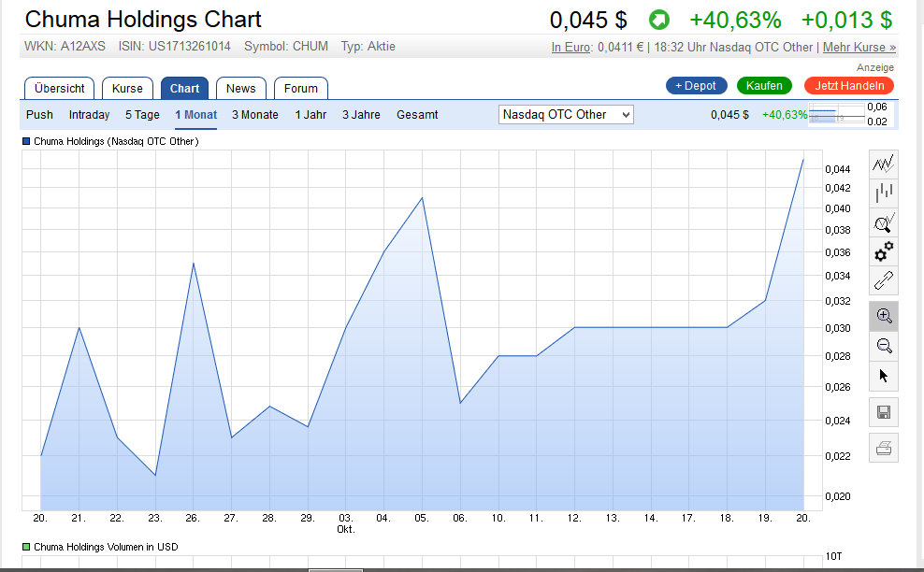The image size is (924, 572).
Task: Activate the zoom out magnifier tool
Action: click(x=884, y=346)
